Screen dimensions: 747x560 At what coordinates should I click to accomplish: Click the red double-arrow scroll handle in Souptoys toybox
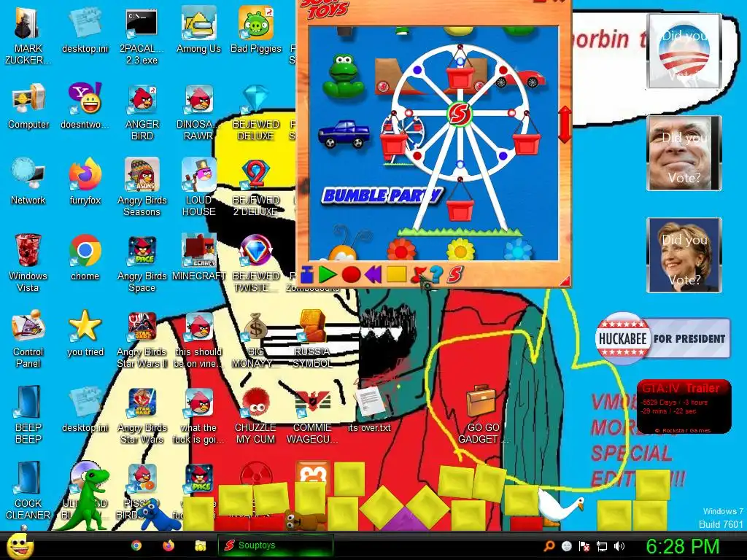click(x=565, y=124)
